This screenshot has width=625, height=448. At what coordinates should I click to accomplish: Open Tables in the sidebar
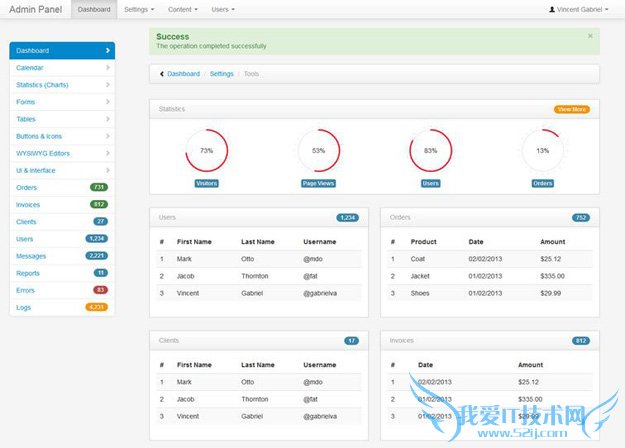click(62, 119)
